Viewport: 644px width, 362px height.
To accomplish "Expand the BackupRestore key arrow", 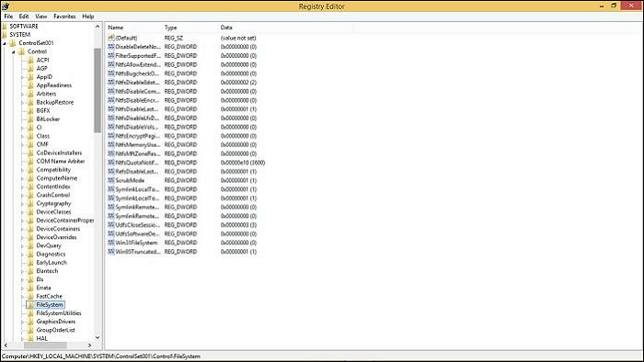I will 22,103.
